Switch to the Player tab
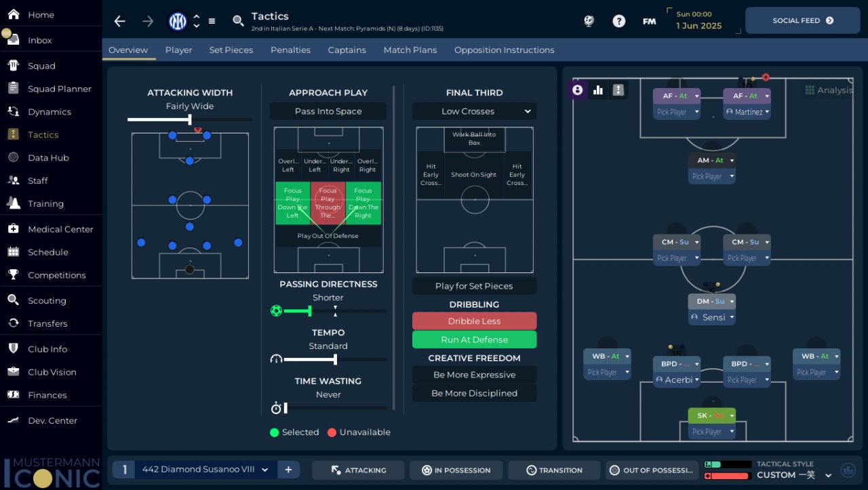The height and width of the screenshot is (490, 868). click(x=178, y=50)
